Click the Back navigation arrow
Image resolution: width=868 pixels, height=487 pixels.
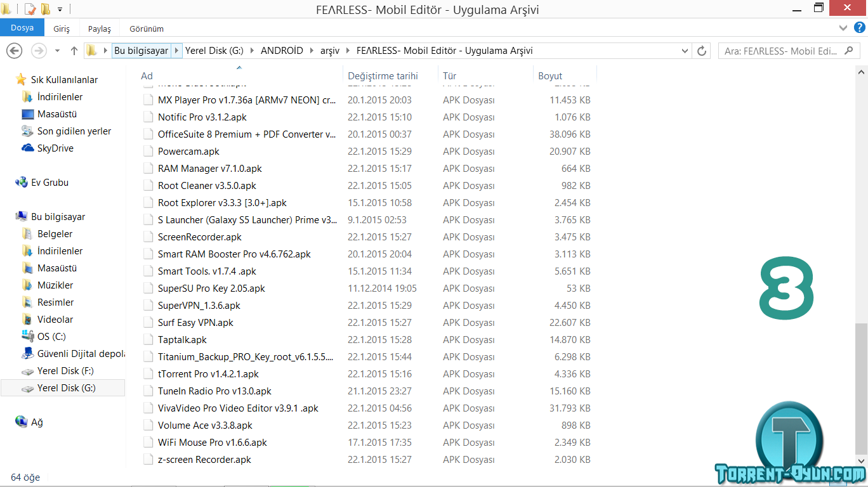click(x=14, y=51)
